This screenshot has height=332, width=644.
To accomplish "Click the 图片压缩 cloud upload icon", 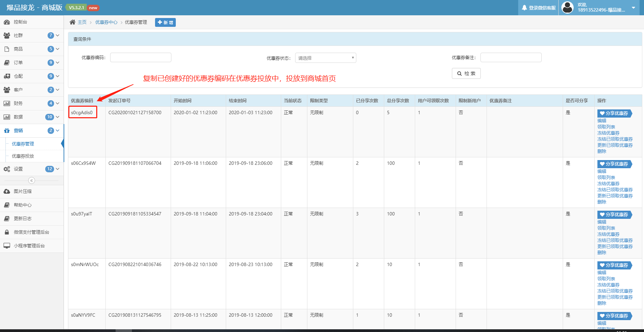I will (7, 191).
